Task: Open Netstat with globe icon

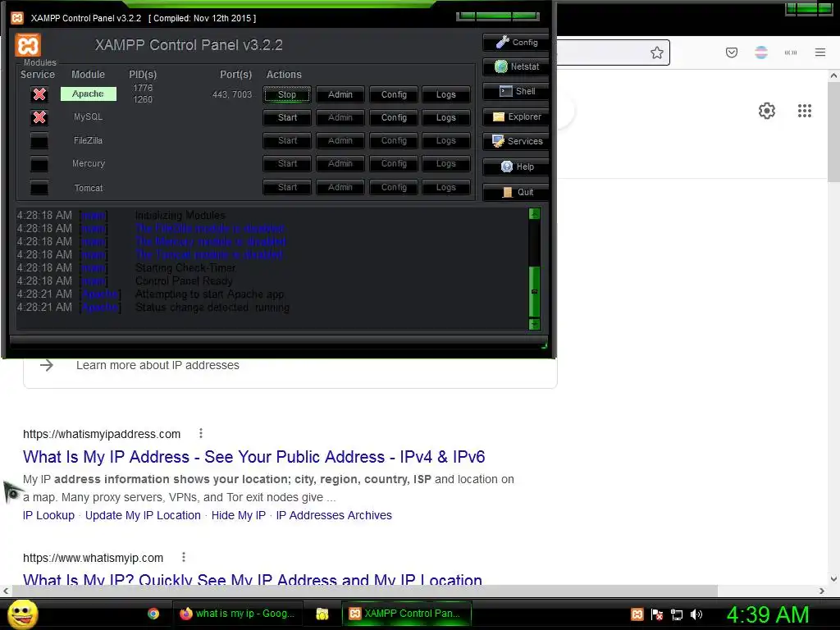Action: click(516, 66)
